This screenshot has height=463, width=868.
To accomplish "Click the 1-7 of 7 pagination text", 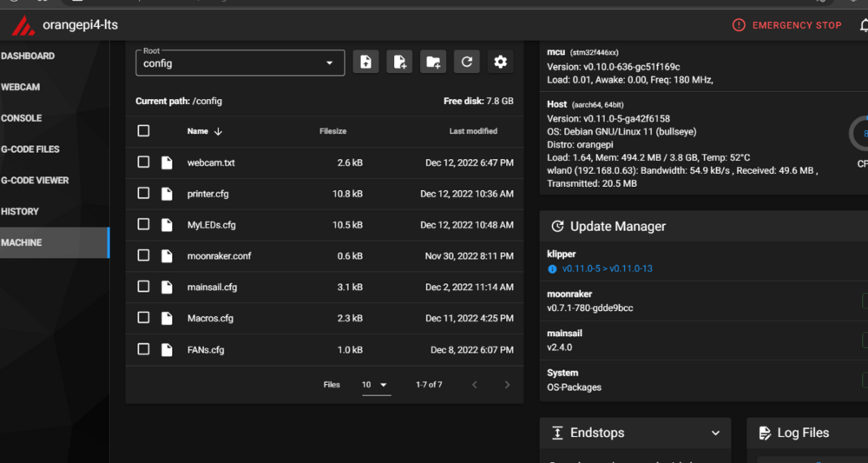I will (x=429, y=384).
